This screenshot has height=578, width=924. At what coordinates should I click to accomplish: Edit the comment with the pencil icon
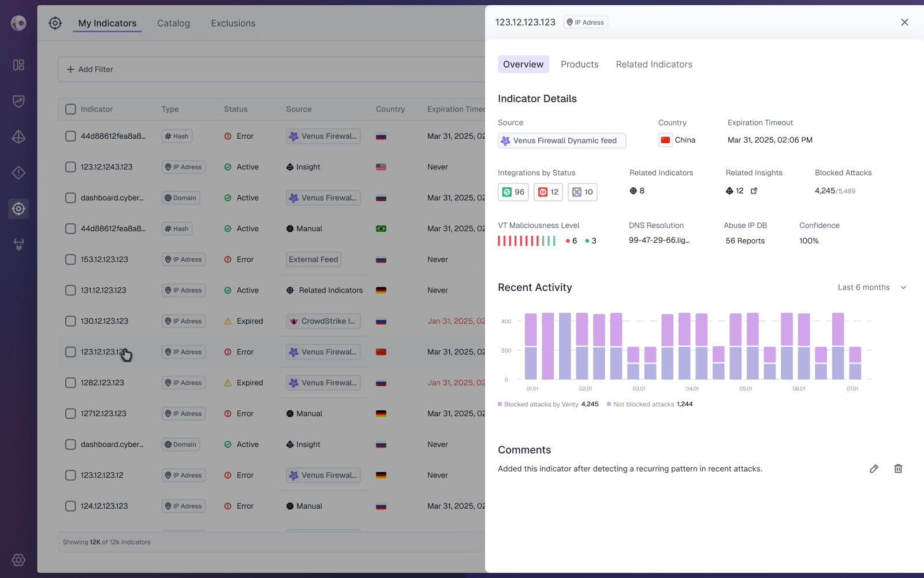coord(874,469)
